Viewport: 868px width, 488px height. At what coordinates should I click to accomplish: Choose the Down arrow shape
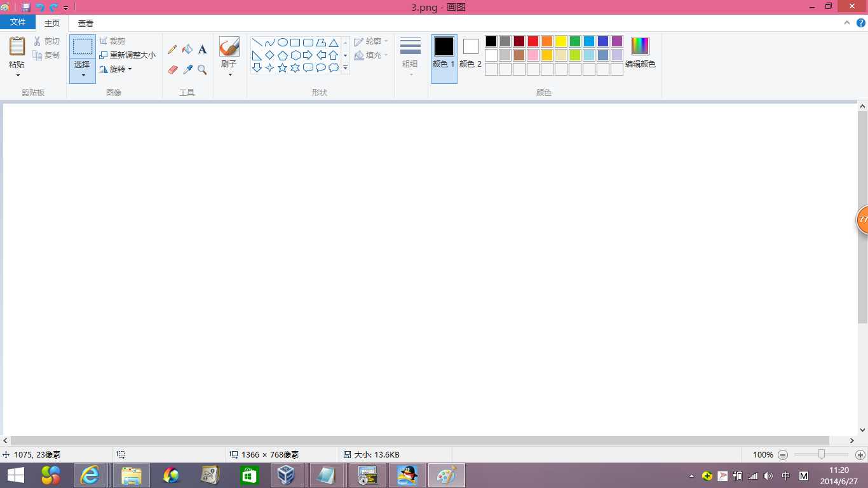257,67
